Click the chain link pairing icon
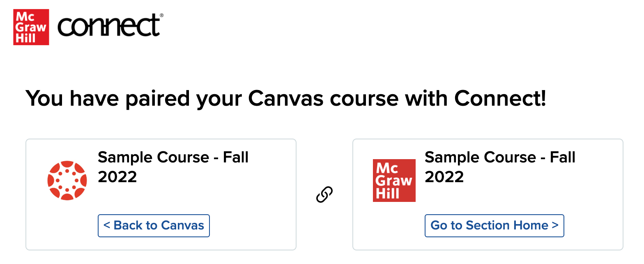Image resolution: width=644 pixels, height=264 pixels. point(324,195)
